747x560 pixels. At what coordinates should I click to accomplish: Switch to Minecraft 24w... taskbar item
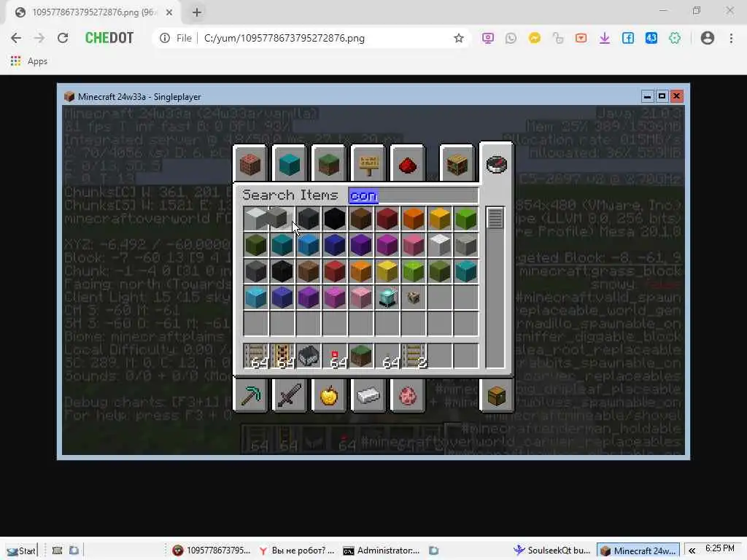[x=638, y=551]
